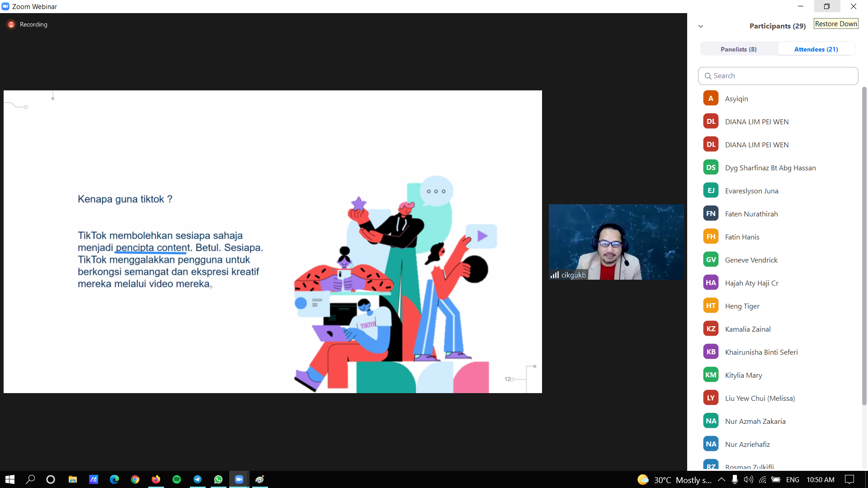Viewport: 868px width, 488px height.
Task: Click the KB avatar for Khairunisha
Action: (711, 352)
